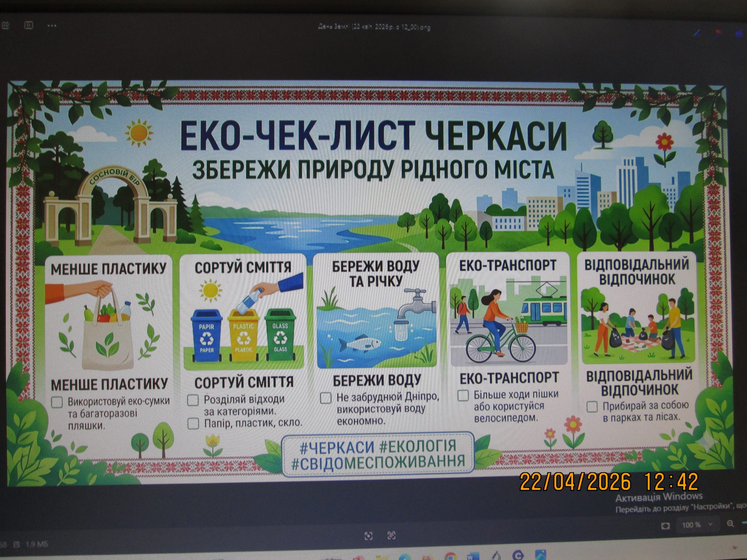Mark the 'Більше ходи пішки' checkbox
This screenshot has height=560, width=747.
pyautogui.click(x=463, y=395)
